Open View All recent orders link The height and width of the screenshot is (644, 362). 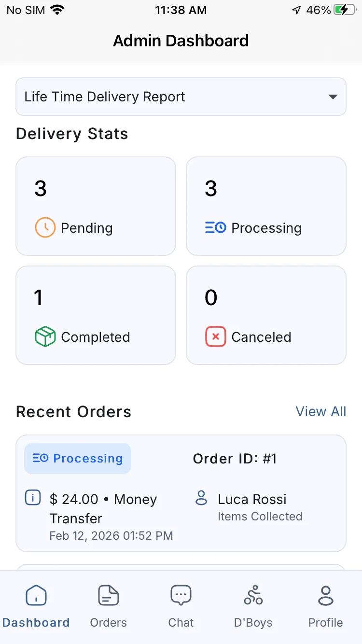(321, 411)
